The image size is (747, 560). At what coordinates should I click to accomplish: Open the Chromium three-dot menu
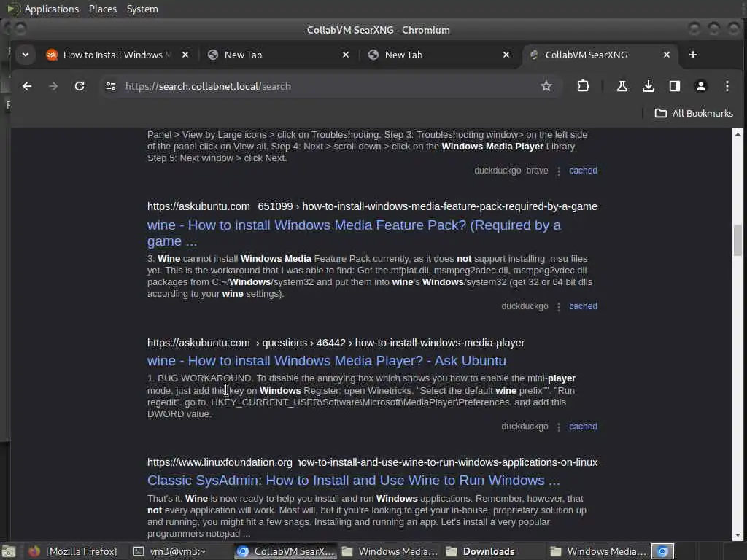click(x=727, y=86)
